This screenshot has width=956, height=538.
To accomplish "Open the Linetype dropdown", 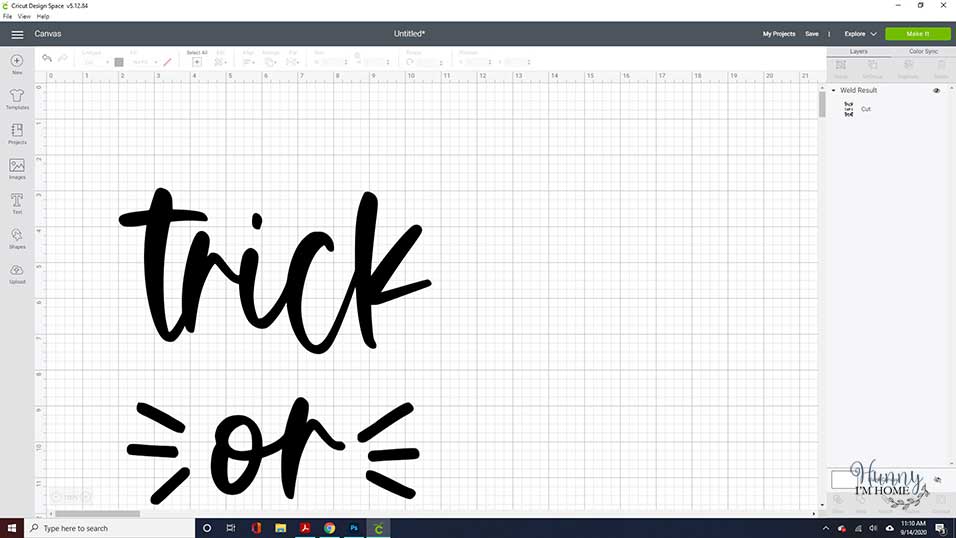I will coord(95,62).
